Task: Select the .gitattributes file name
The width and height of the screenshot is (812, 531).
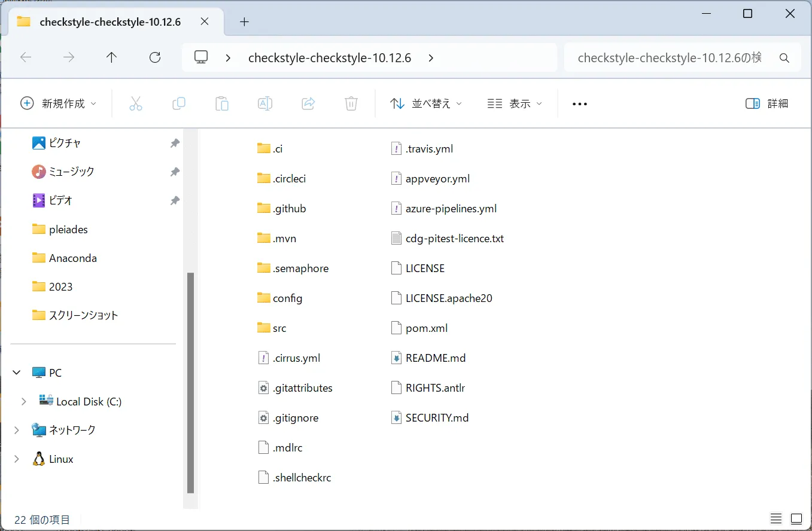Action: point(303,388)
